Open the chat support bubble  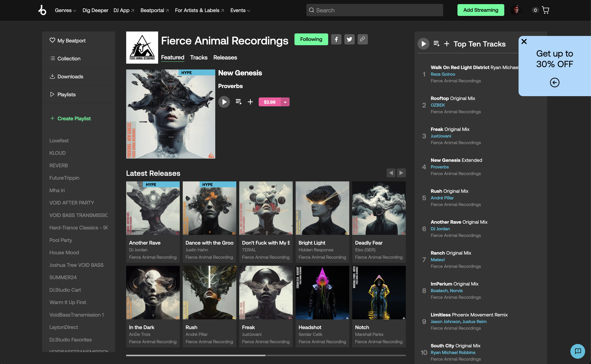[577, 351]
